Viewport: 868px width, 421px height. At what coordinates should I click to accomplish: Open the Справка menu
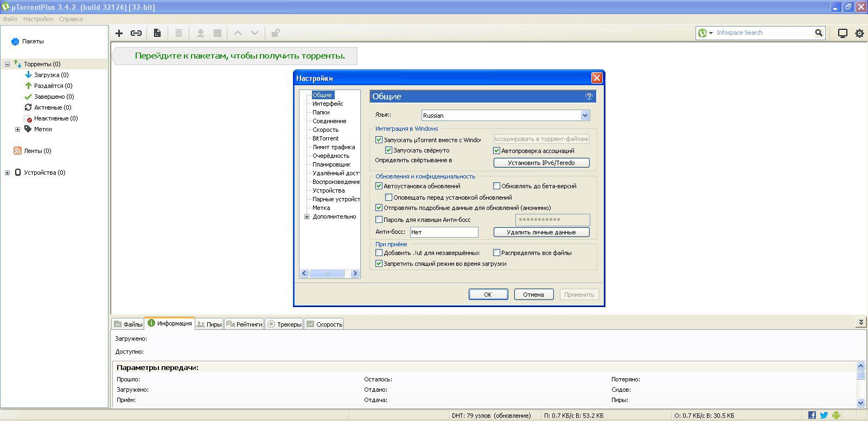(x=71, y=19)
